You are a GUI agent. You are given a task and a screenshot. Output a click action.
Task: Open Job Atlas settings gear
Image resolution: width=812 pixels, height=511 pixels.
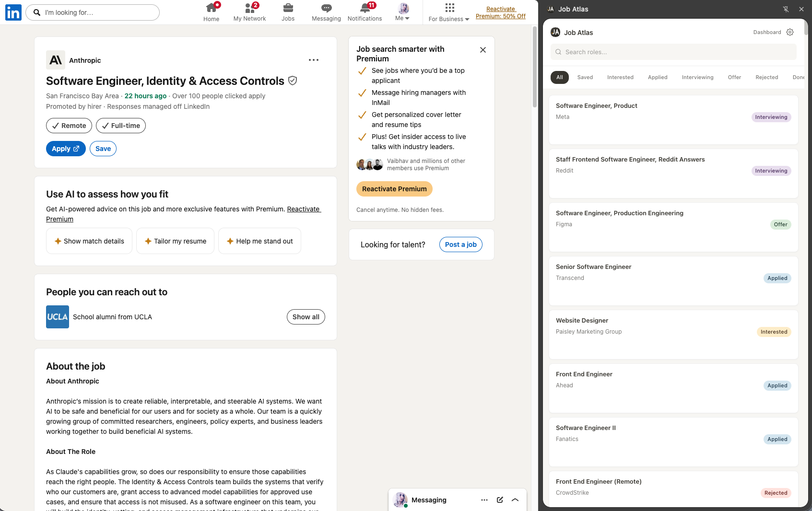[790, 32]
